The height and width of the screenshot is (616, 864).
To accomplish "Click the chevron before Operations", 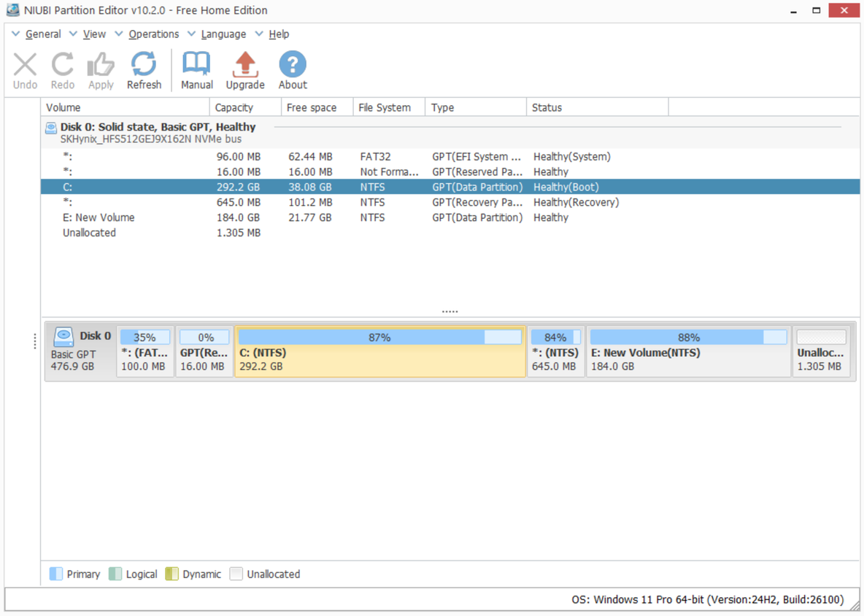I will tap(119, 34).
